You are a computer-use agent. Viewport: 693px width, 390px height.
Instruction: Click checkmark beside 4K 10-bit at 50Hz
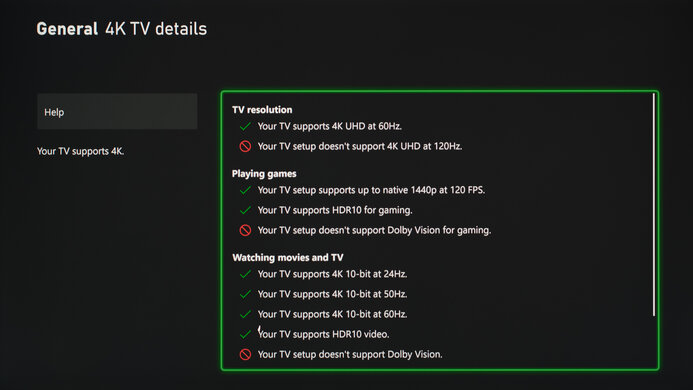tap(245, 294)
